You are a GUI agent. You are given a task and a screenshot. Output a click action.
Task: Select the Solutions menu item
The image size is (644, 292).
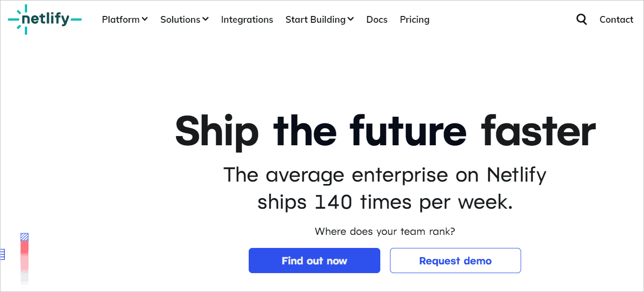tap(180, 19)
